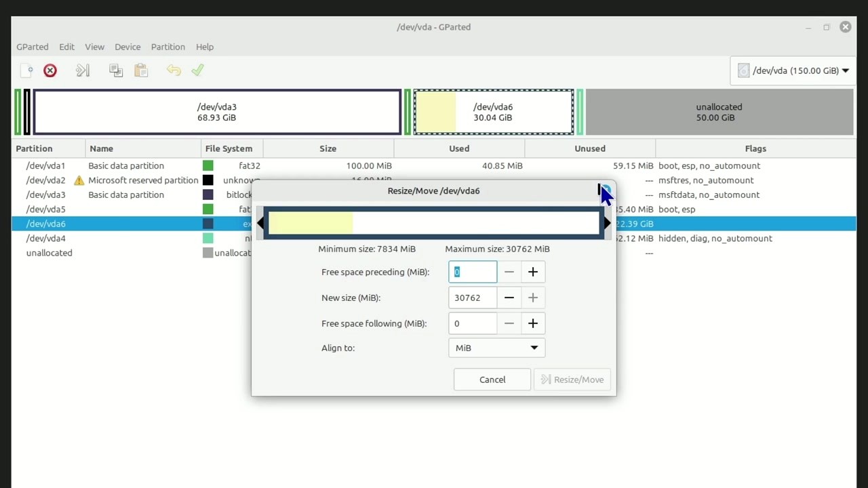
Task: Increment Free space preceding with plus button
Action: point(533,272)
